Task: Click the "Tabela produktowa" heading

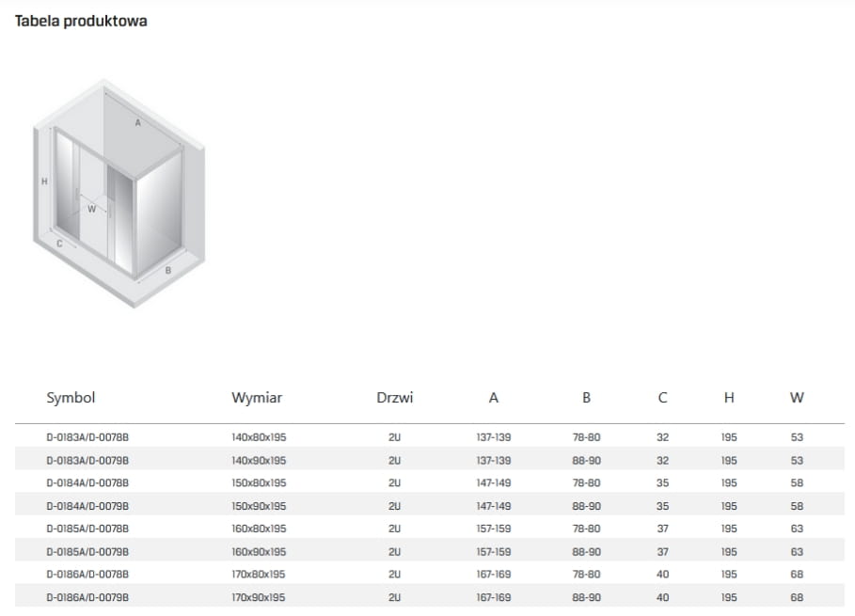Action: point(81,22)
